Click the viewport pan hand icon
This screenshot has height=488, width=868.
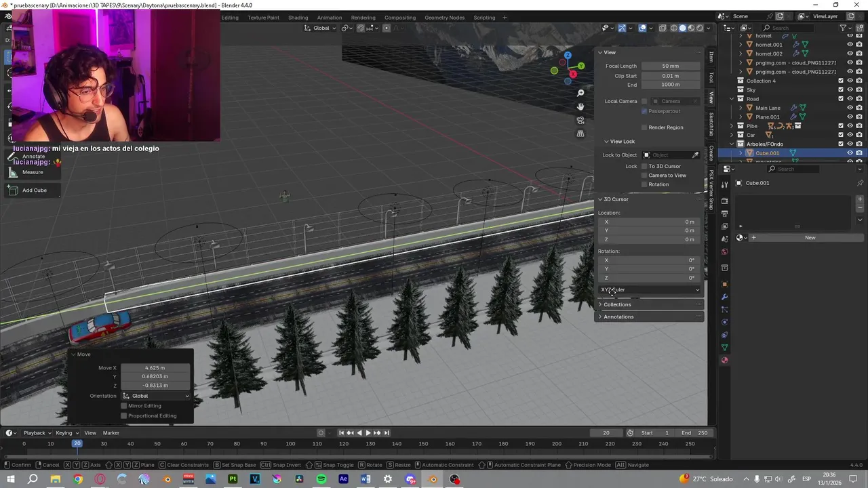[x=580, y=106]
